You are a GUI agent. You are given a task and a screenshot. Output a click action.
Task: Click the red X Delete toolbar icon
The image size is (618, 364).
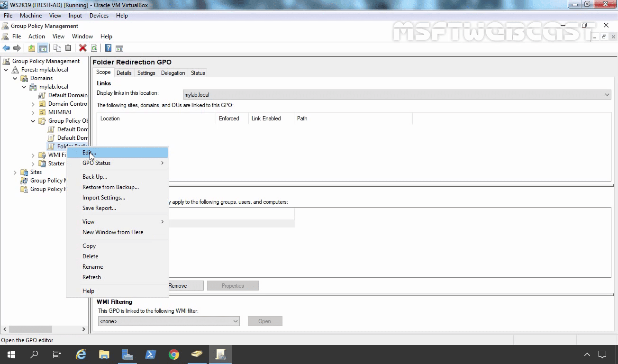pyautogui.click(x=82, y=48)
